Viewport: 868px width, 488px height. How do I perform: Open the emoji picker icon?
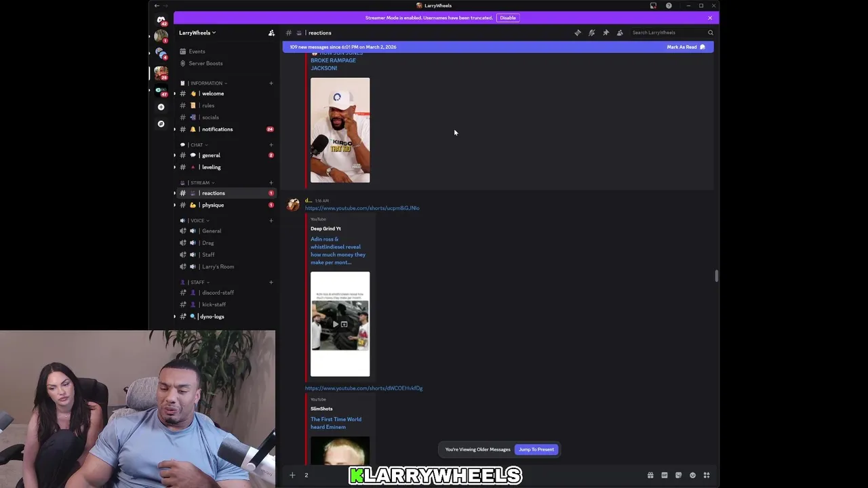pyautogui.click(x=692, y=475)
